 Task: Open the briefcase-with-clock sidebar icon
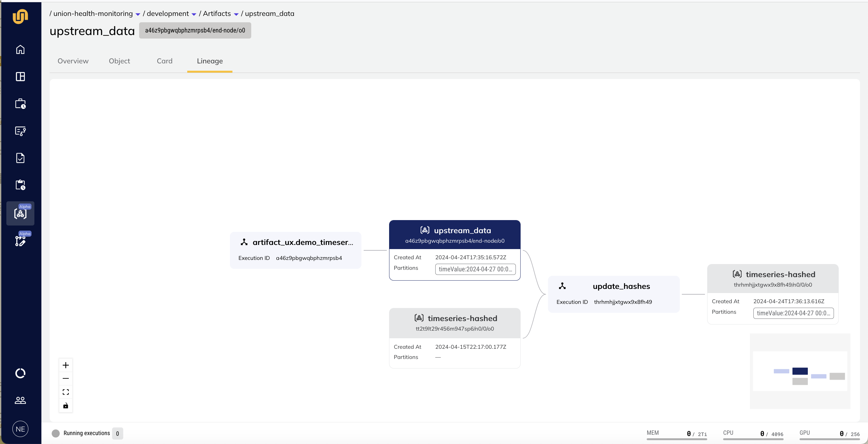tap(20, 104)
